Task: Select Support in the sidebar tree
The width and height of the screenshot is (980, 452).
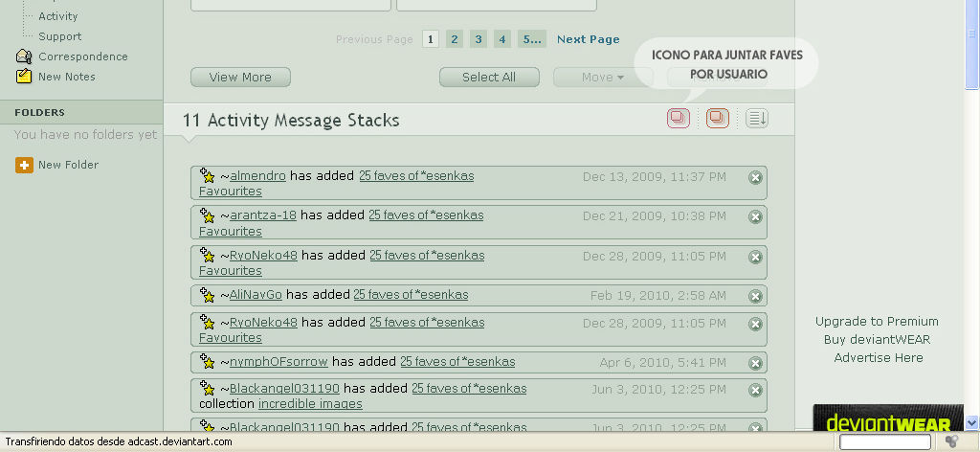Action: 59,36
